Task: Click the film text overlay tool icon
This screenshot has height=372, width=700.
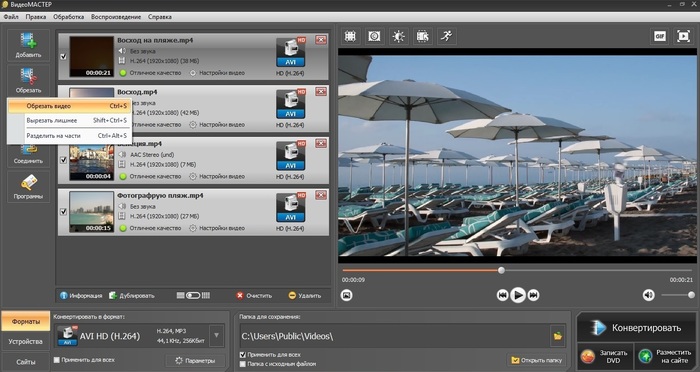Action: click(422, 37)
